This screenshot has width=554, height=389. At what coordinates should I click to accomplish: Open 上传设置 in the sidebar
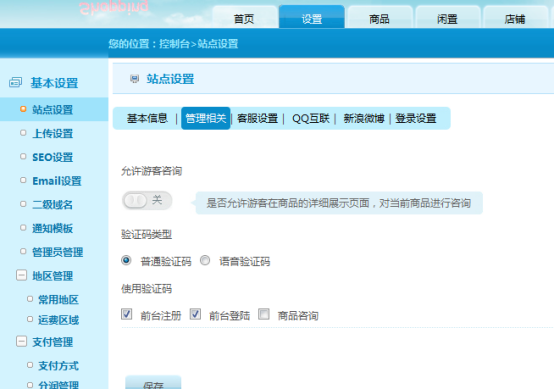point(53,133)
